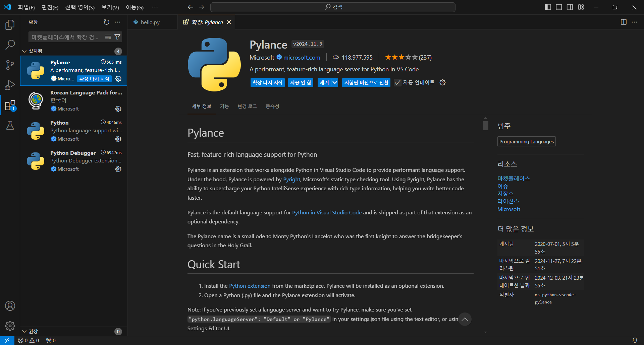This screenshot has width=644, height=345.
Task: Go back with navigation arrow
Action: (191, 7)
